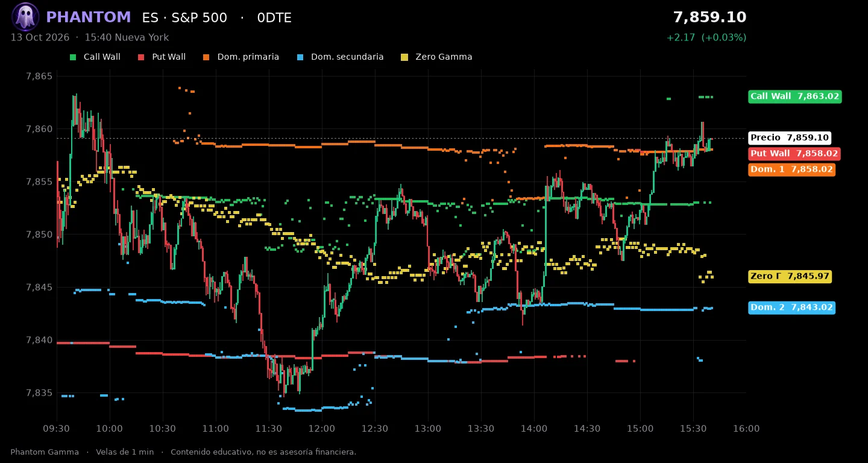Viewport: 868px width, 463px height.
Task: Click the 16:00 time axis label
Action: coord(746,429)
